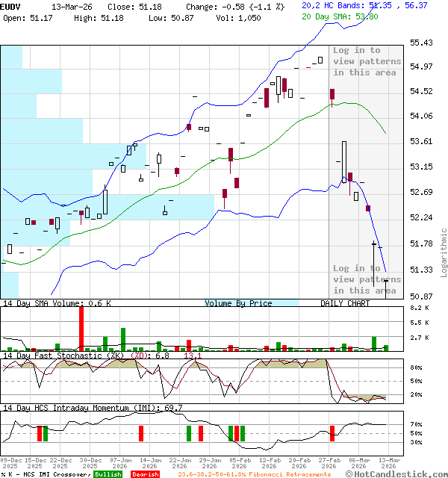Viewport: 448px width, 478px height.
Task: Click the EUDV ticker symbol
Action: point(10,6)
